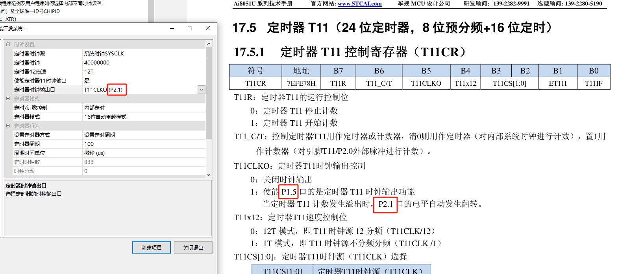This screenshot has width=644, height=274.
Task: Click the property grid scroll-down arrow
Action: pyautogui.click(x=209, y=175)
